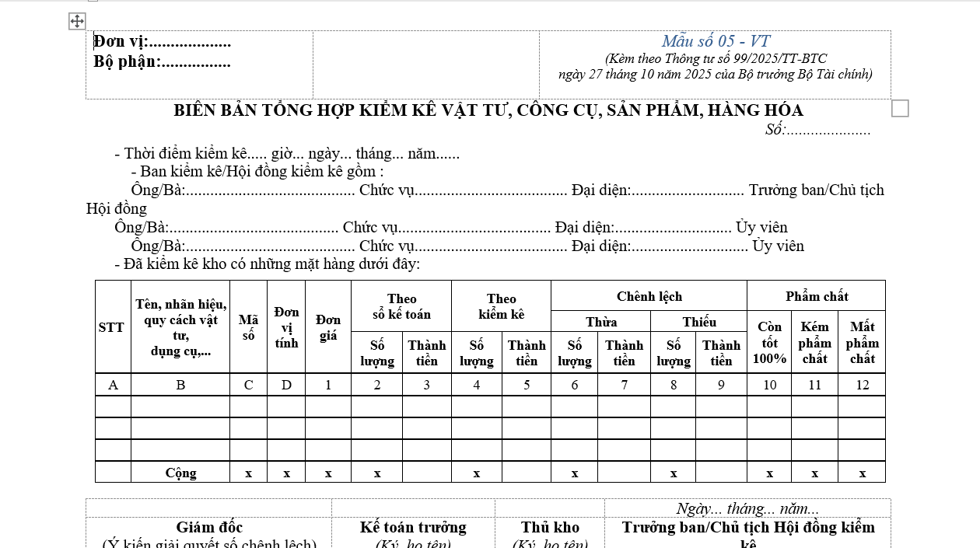Click the Cộng total row cell

(x=180, y=473)
